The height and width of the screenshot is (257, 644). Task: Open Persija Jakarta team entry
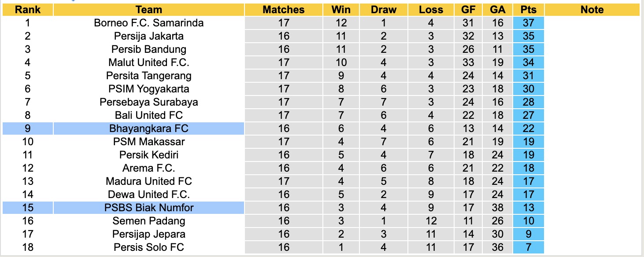coord(149,36)
